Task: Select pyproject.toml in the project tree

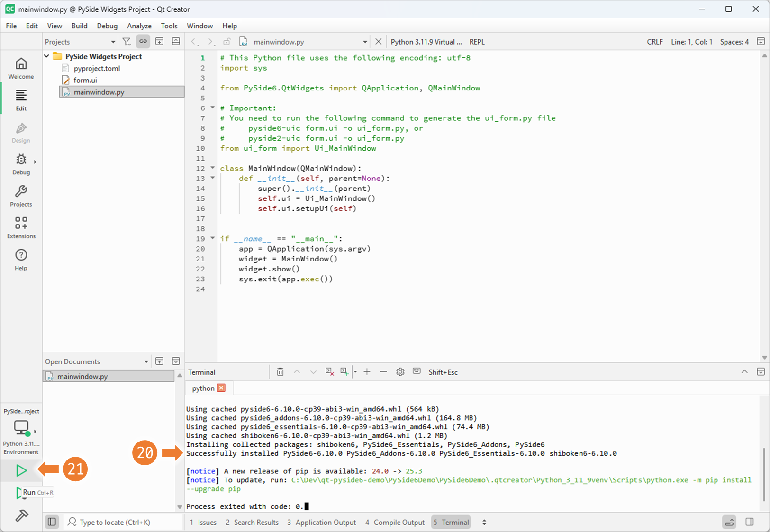Action: click(x=97, y=68)
